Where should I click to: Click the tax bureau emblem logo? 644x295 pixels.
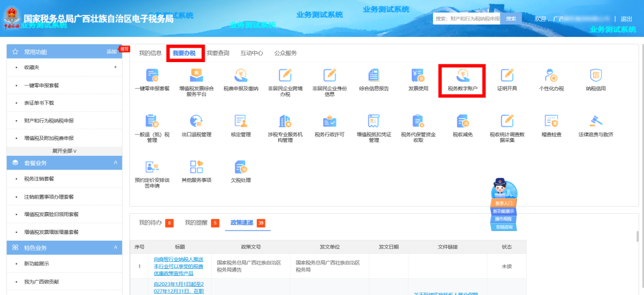point(11,18)
